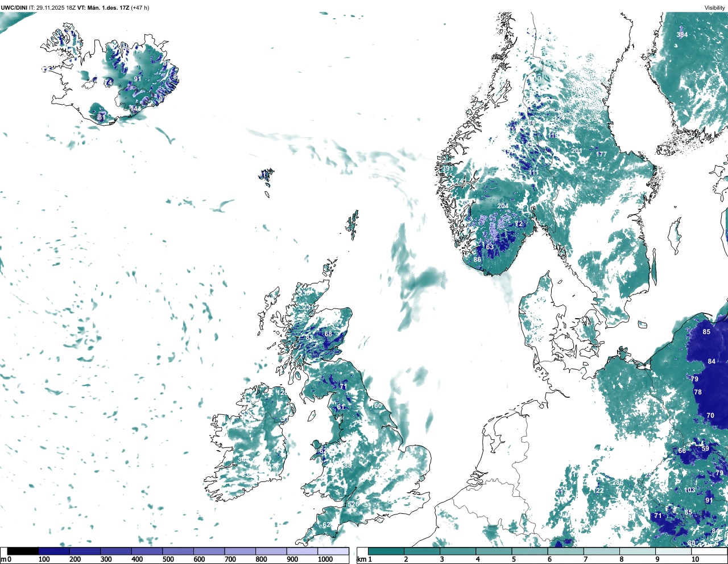Click the visibility value '81' in southwest Iceland
The image size is (728, 564).
click(101, 117)
